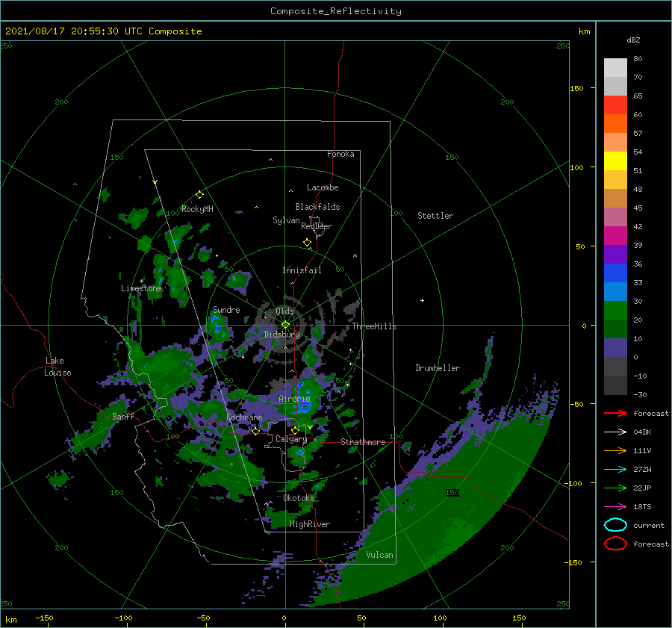Screen dimensions: 672x628
Task: Click the 18TS legend text
Action: (x=642, y=507)
